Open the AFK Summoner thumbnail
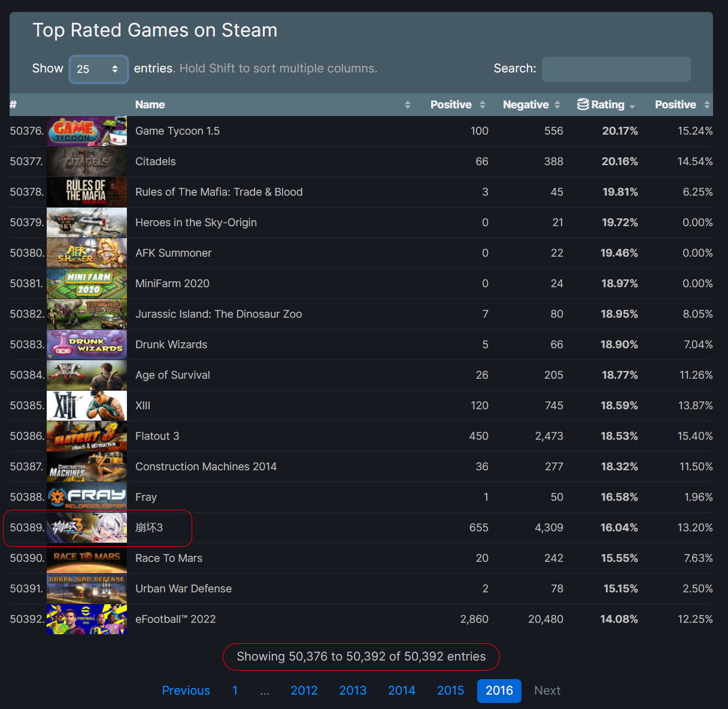Image resolution: width=728 pixels, height=709 pixels. pyautogui.click(x=87, y=253)
